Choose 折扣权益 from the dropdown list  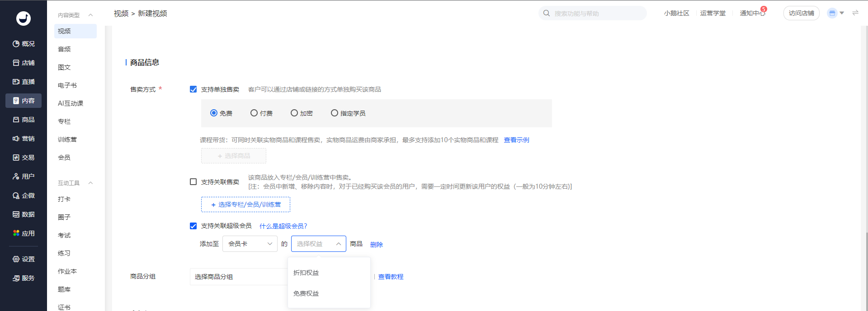click(x=306, y=273)
